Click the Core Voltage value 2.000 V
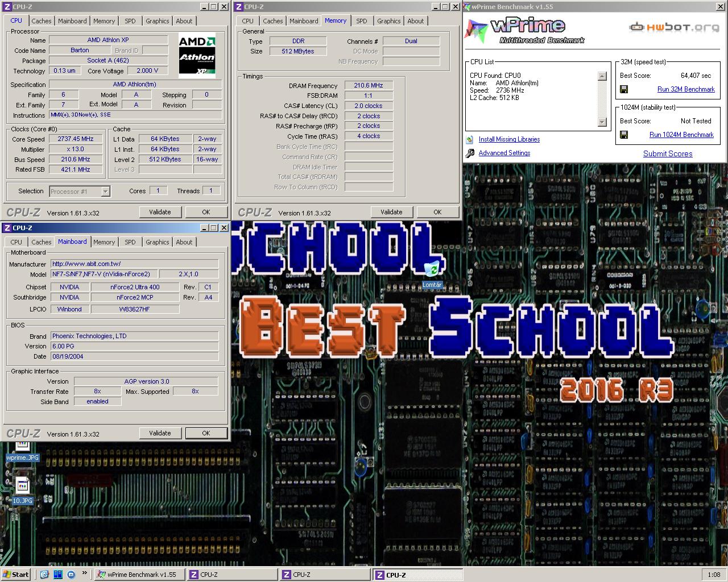This screenshot has width=728, height=582. [147, 70]
